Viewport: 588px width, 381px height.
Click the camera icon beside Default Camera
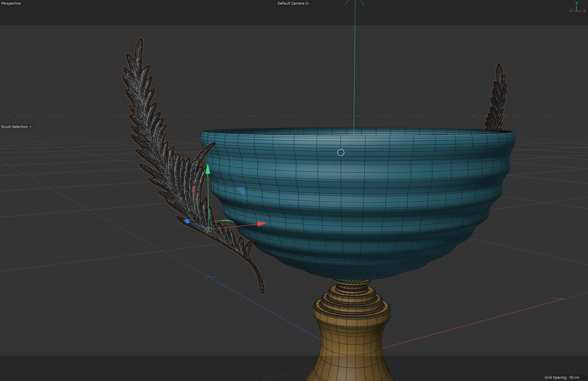click(307, 3)
